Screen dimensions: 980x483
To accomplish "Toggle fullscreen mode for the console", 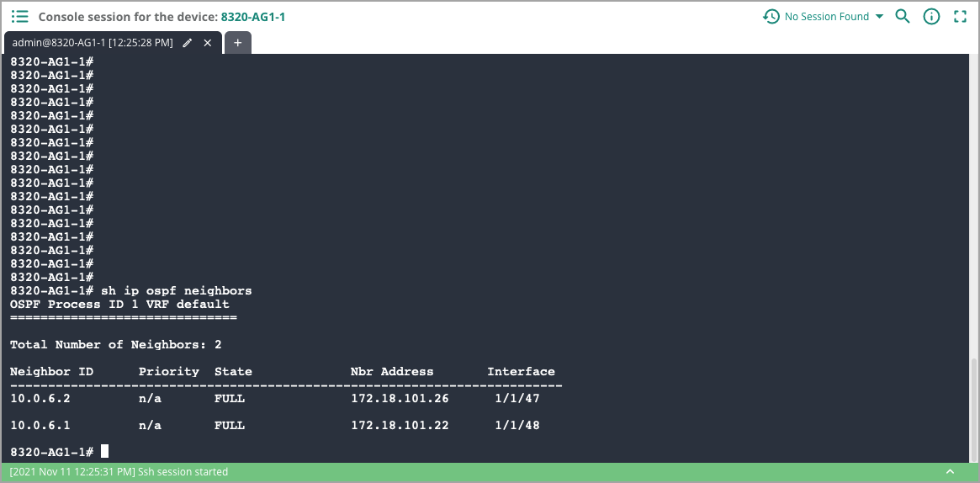I will (x=960, y=17).
